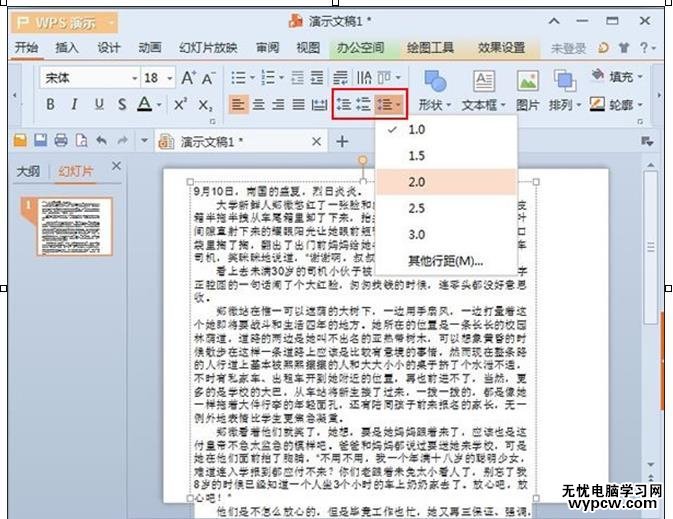This screenshot has width=673, height=519.
Task: Center align text
Action: tap(259, 104)
